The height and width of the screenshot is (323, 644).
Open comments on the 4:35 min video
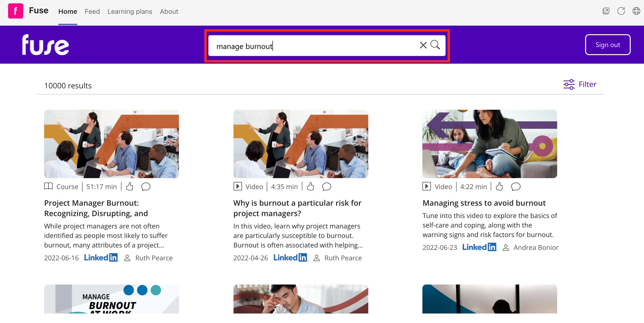pos(327,186)
